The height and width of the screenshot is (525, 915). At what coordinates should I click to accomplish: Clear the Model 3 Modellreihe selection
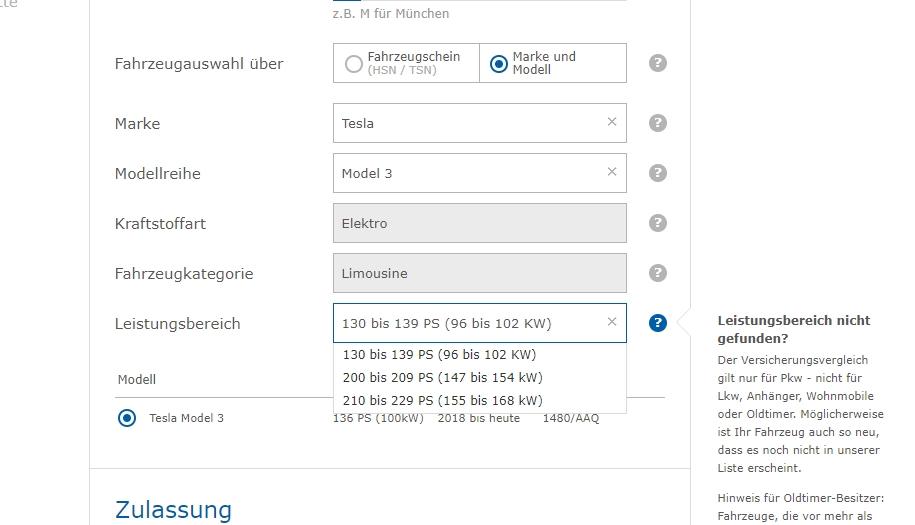[x=612, y=172]
